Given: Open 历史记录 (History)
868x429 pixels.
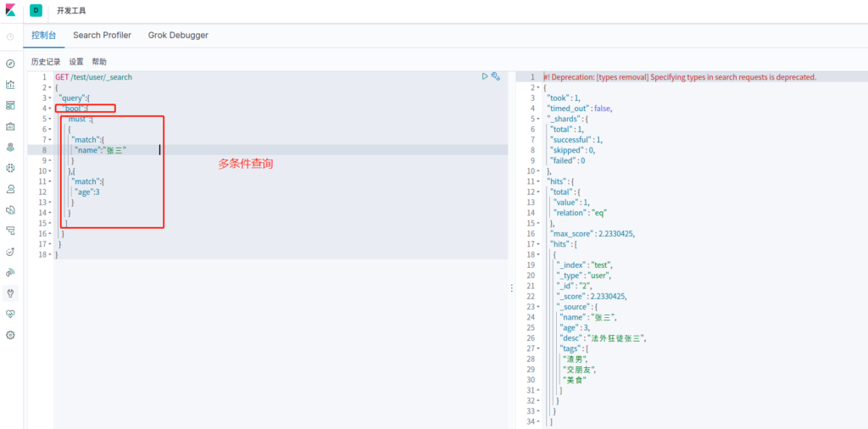Looking at the screenshot, I should coord(46,62).
